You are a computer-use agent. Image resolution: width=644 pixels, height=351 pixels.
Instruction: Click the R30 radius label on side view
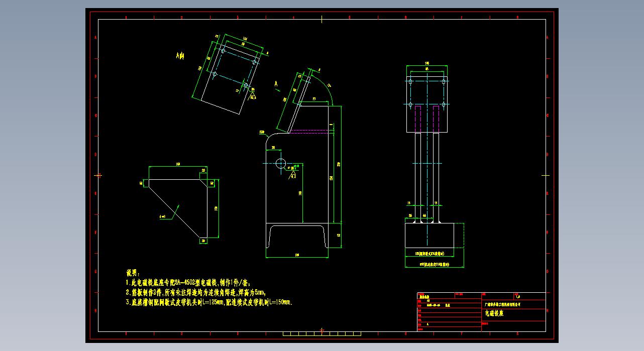pos(262,133)
